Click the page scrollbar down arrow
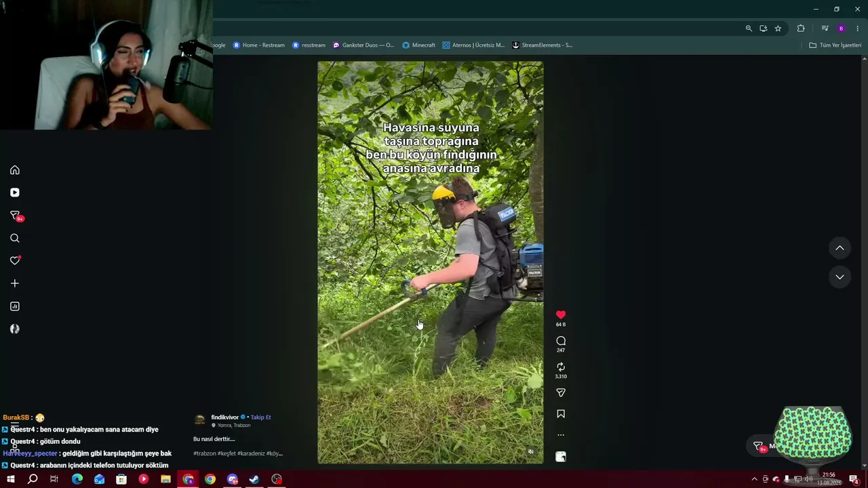The width and height of the screenshot is (868, 488). [x=864, y=466]
